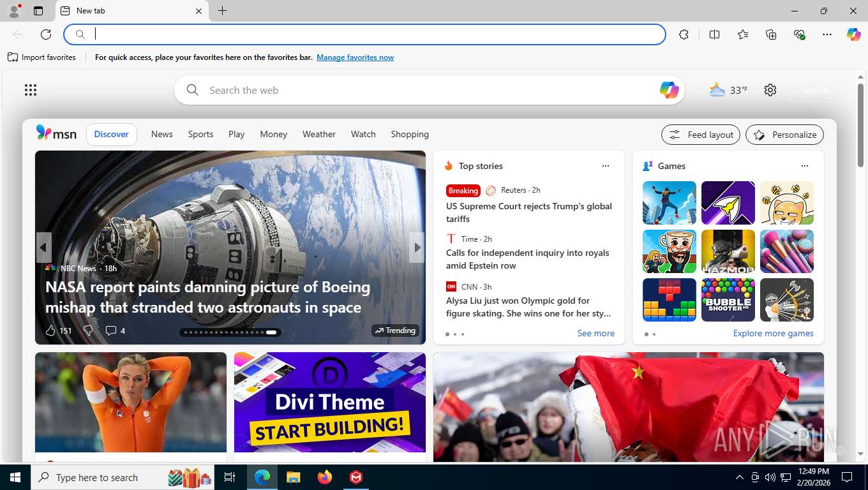Screen dimensions: 868x490
Task: Show next carousel story
Action: coord(417,248)
